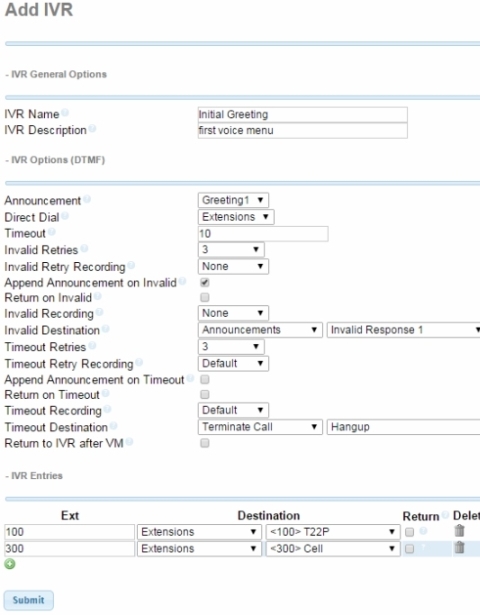This screenshot has width=480, height=615.
Task: Uncheck Append Announcement on Invalid
Action: point(204,282)
